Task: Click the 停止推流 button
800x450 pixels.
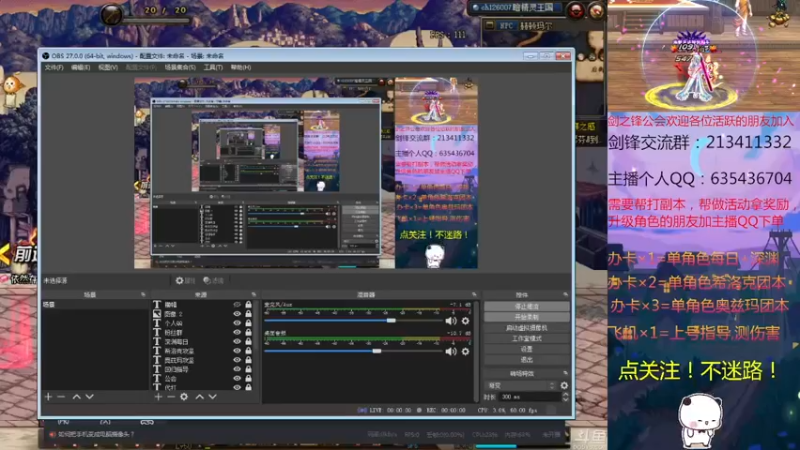Action: pos(527,306)
